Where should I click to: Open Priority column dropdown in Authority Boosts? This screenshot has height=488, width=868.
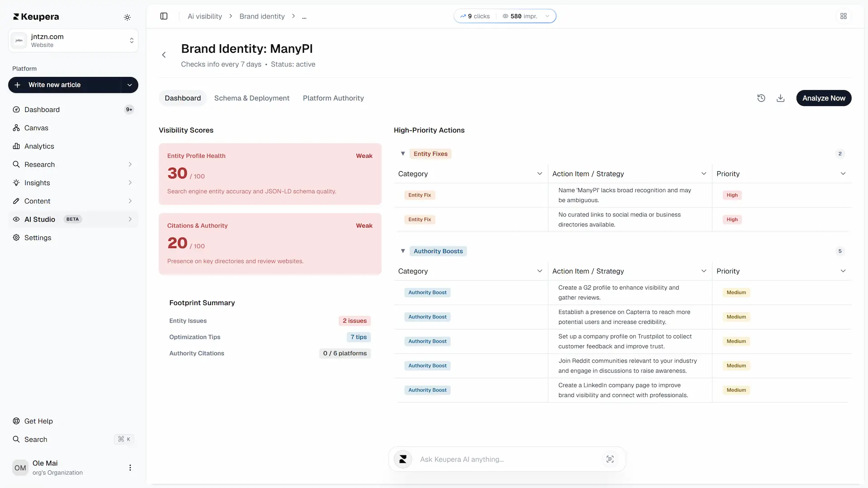tap(843, 271)
